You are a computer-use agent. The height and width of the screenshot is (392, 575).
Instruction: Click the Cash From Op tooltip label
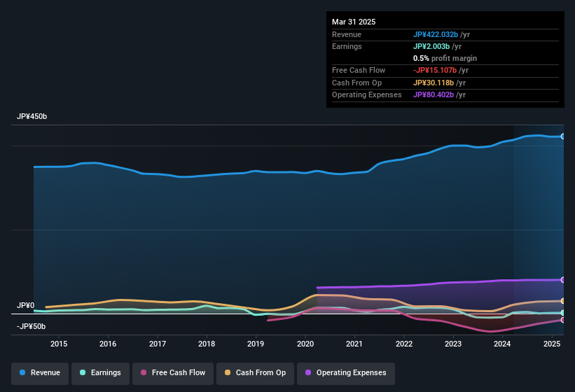coord(356,83)
